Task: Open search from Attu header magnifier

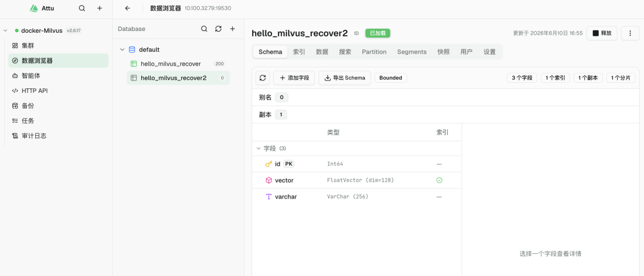Action: coord(82,8)
